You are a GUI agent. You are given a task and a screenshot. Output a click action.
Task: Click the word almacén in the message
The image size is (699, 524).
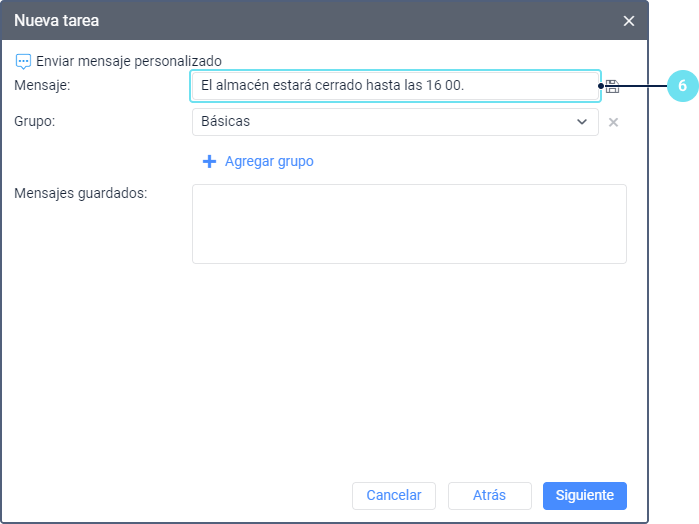(242, 85)
